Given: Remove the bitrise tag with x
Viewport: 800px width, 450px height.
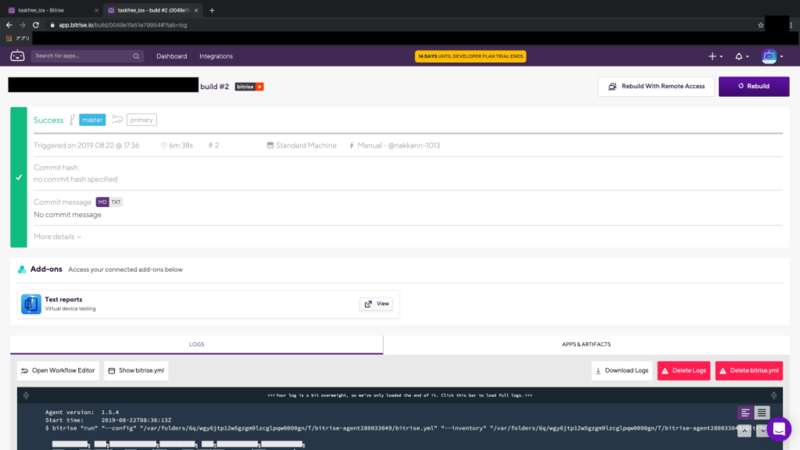Looking at the screenshot, I should [x=260, y=87].
